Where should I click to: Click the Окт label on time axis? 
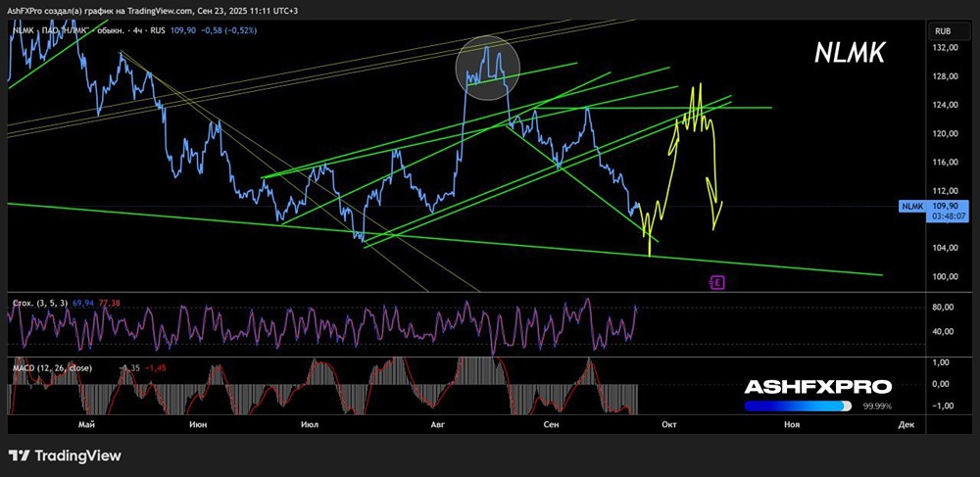[x=668, y=424]
